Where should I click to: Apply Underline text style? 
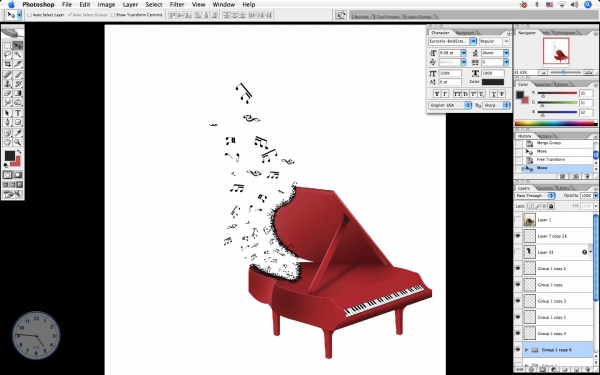pyautogui.click(x=494, y=94)
